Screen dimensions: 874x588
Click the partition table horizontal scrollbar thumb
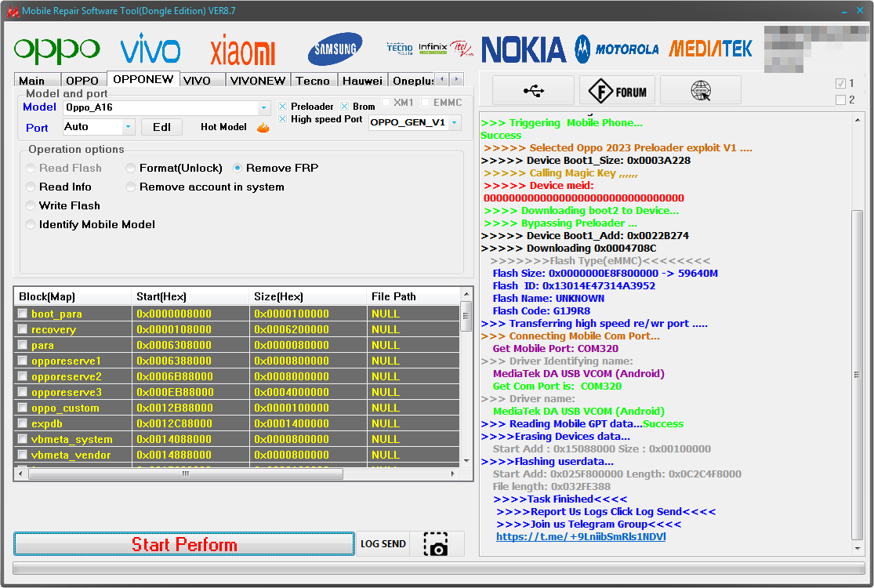click(x=186, y=474)
